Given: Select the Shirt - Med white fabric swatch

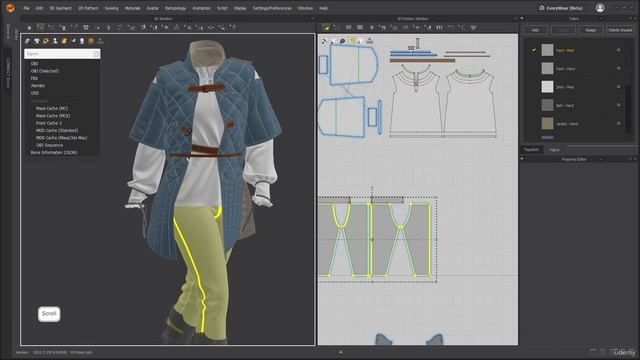Looking at the screenshot, I should [x=547, y=87].
